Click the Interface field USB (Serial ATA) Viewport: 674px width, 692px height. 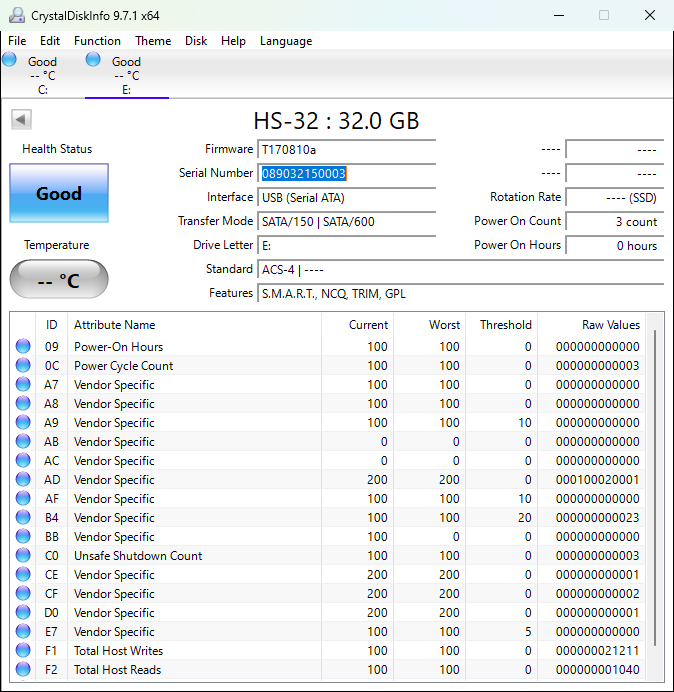pos(346,197)
